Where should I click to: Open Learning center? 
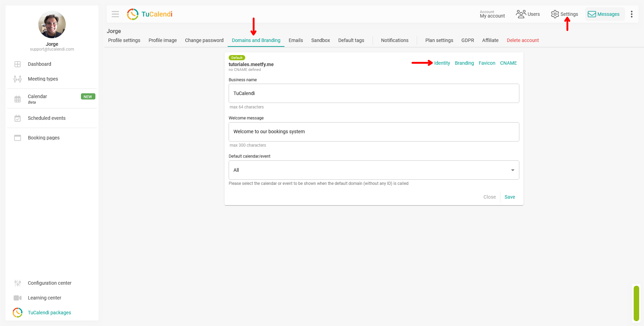pos(44,298)
